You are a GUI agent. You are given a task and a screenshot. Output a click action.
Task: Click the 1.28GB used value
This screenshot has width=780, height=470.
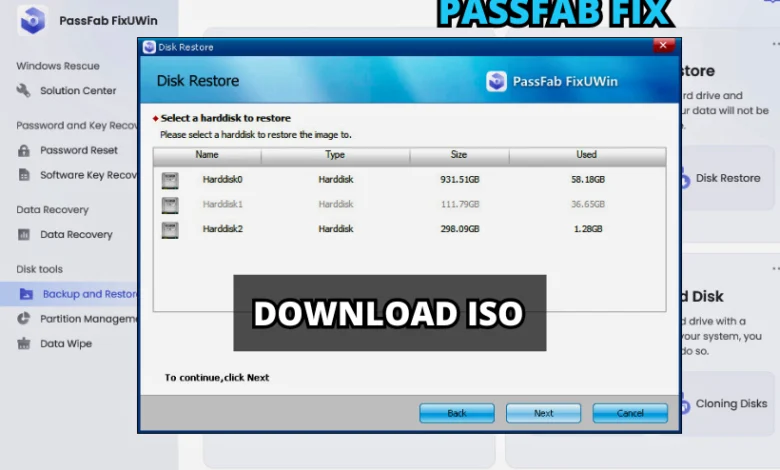pos(588,229)
